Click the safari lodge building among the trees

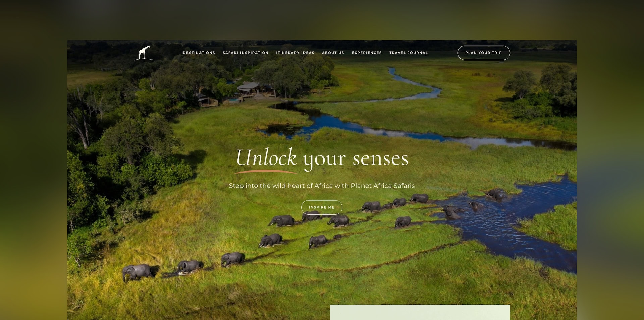tap(249, 89)
